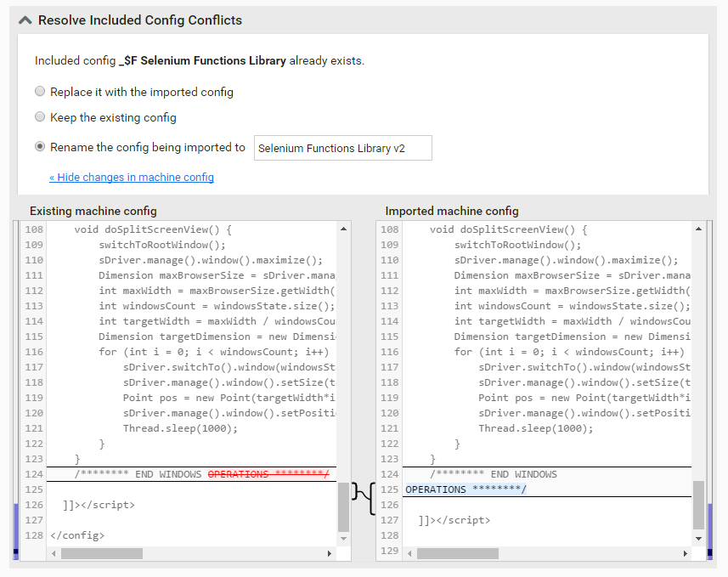Click highlighted OPERATIONS line in imported config
Image resolution: width=728 pixels, height=577 pixels.
tap(466, 489)
